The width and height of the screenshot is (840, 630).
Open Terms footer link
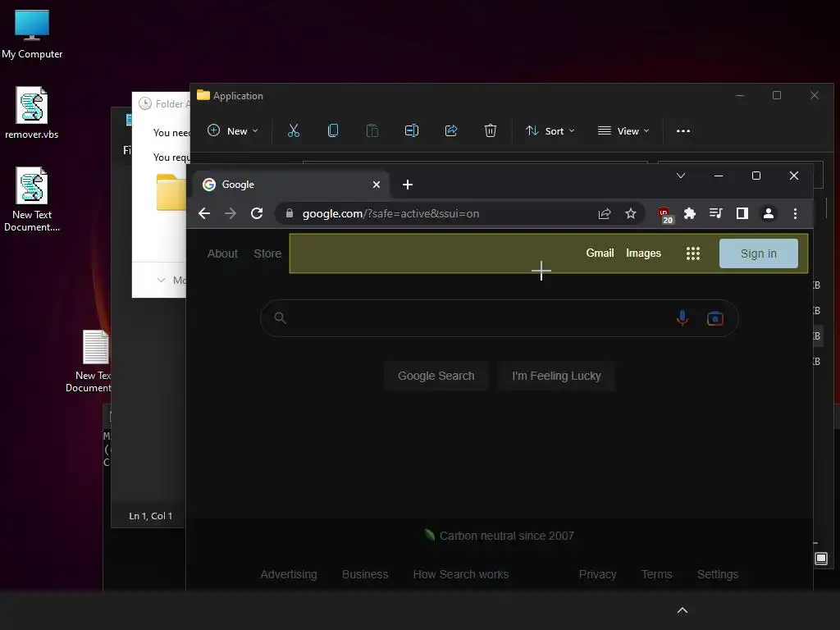tap(657, 574)
